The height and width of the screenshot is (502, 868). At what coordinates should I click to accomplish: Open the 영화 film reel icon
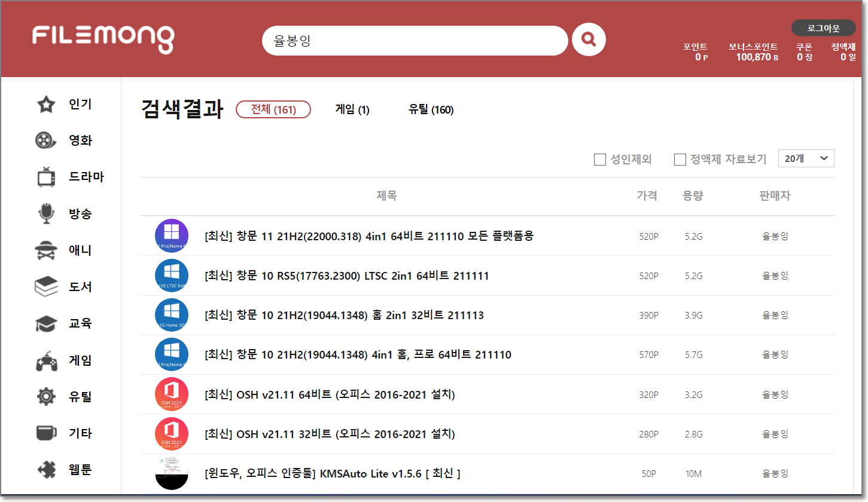click(x=46, y=141)
